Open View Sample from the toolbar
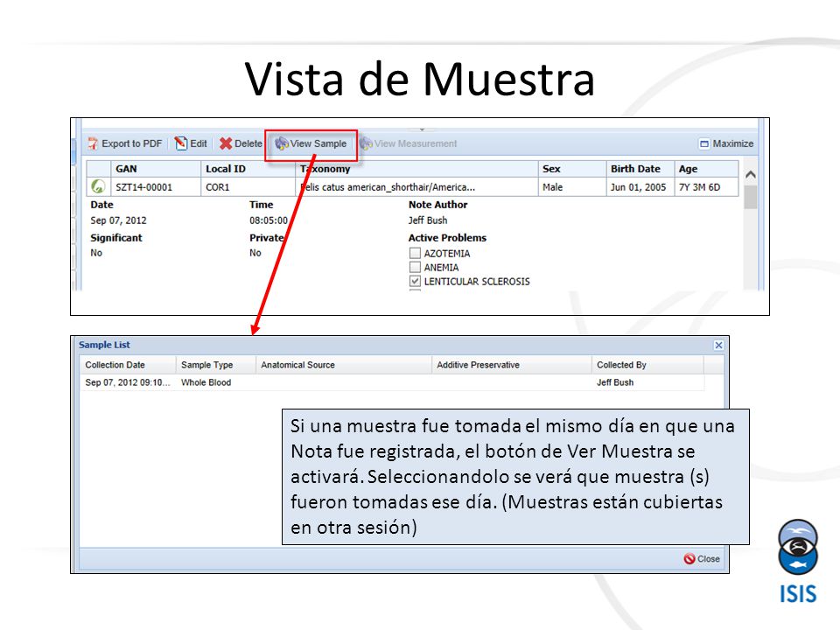840x630 pixels. click(311, 143)
